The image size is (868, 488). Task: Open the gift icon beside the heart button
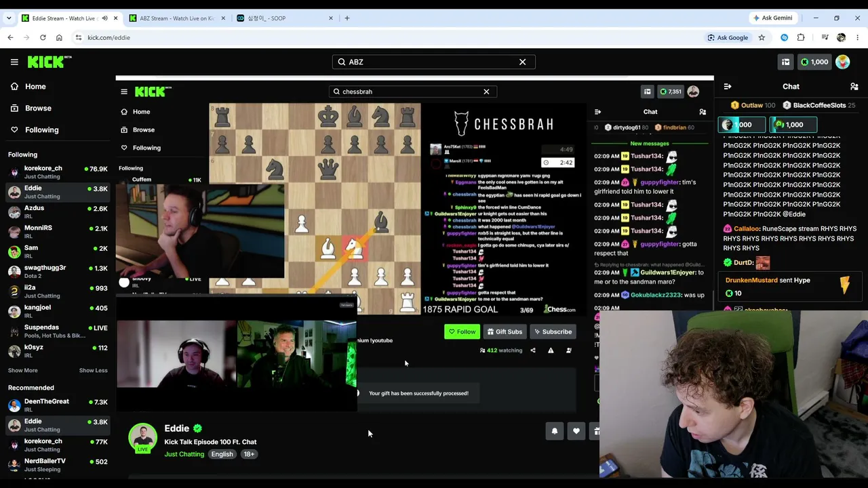tap(596, 431)
